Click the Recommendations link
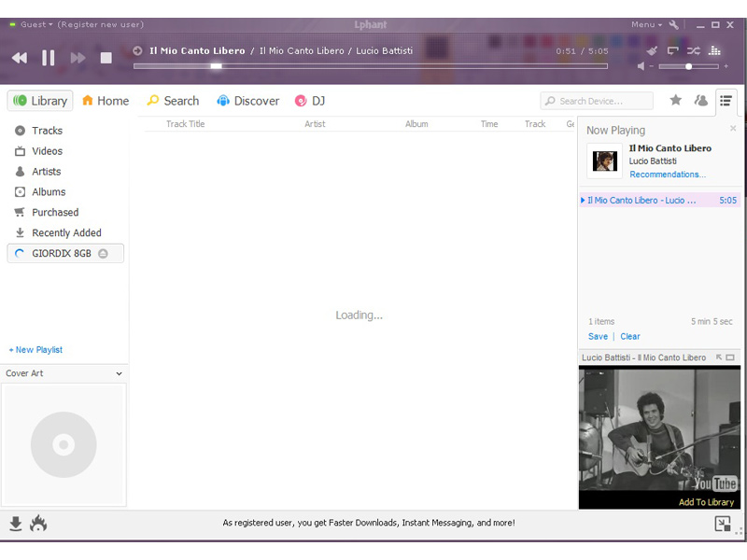This screenshot has height=560, width=747. (667, 175)
